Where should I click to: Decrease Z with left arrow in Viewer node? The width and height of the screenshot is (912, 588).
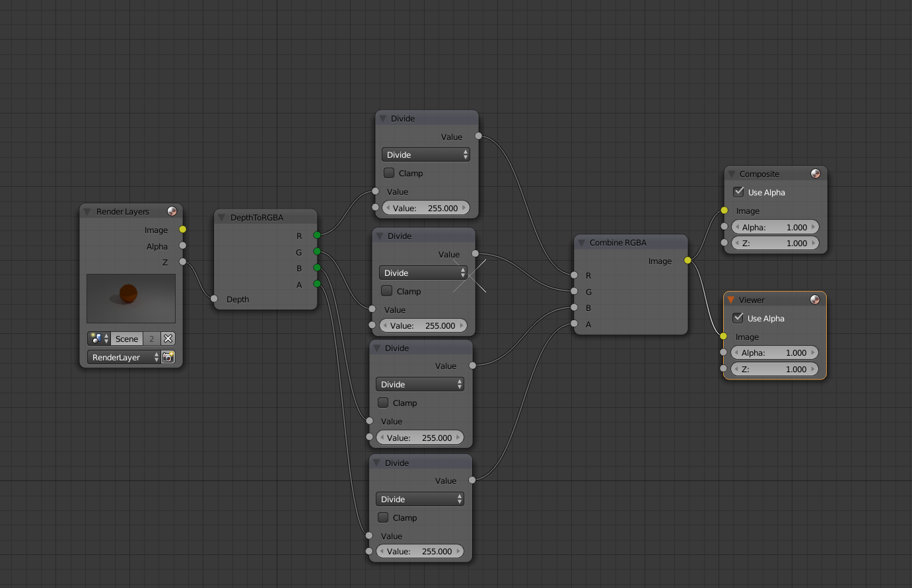736,369
